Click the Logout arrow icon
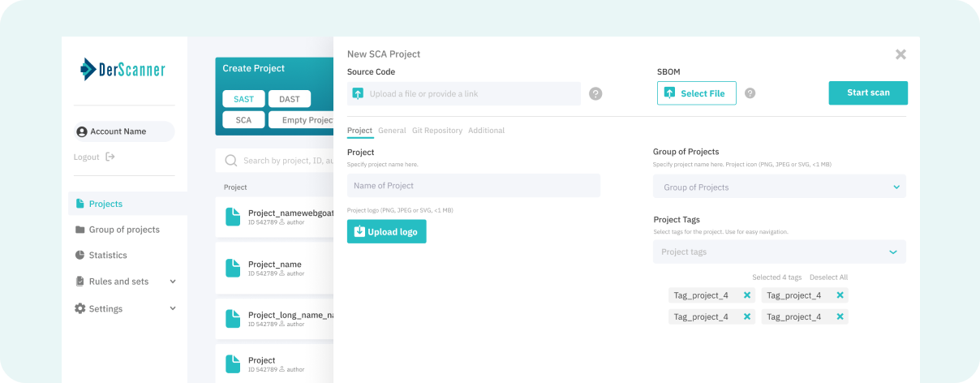980x383 pixels. 110,157
